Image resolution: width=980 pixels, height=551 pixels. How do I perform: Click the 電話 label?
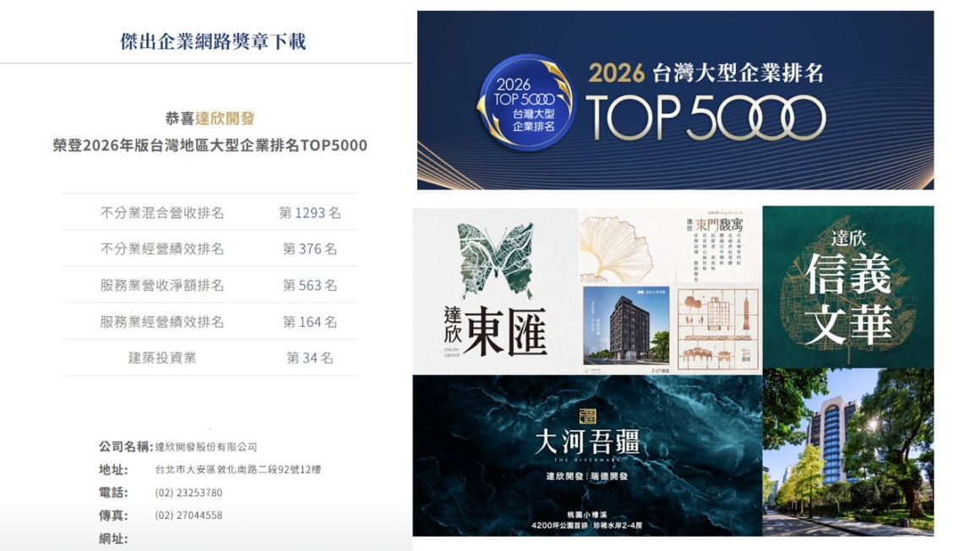click(x=113, y=493)
